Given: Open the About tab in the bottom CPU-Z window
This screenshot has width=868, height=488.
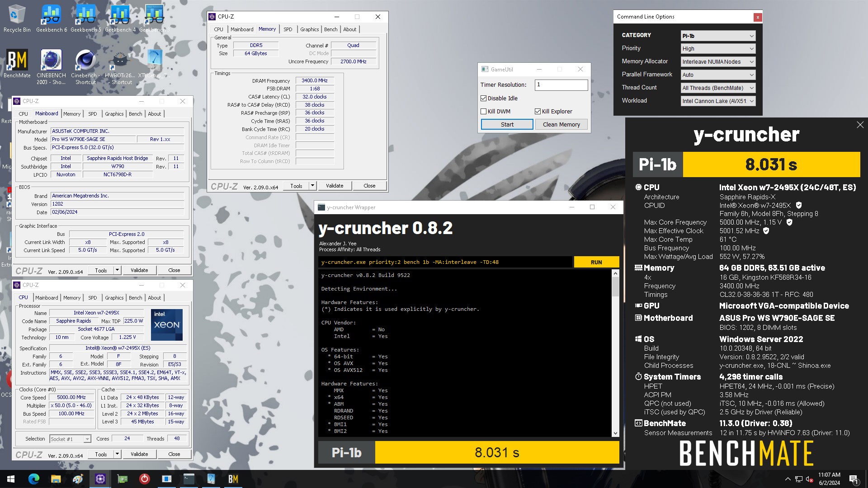Looking at the screenshot, I should [x=154, y=298].
